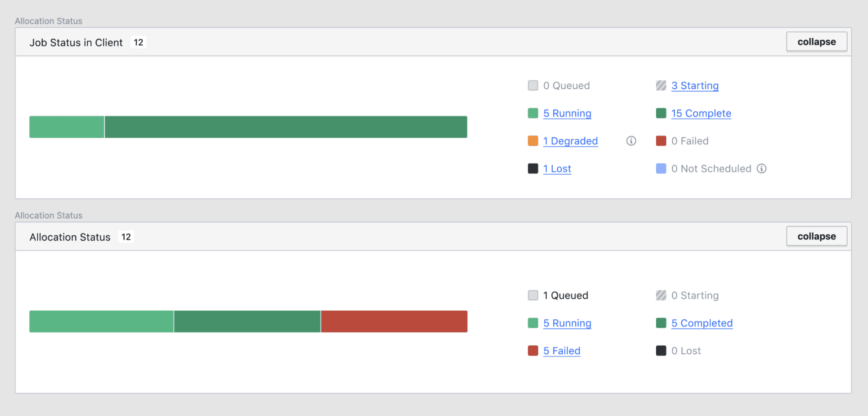868x416 pixels.
Task: Click red failed segment of allocation bar
Action: (x=394, y=322)
